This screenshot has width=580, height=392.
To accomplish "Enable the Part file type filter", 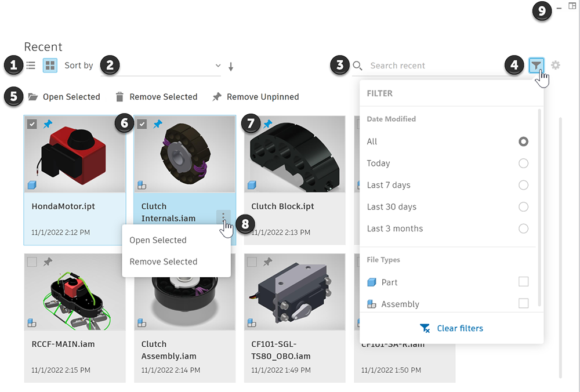I will pyautogui.click(x=523, y=282).
